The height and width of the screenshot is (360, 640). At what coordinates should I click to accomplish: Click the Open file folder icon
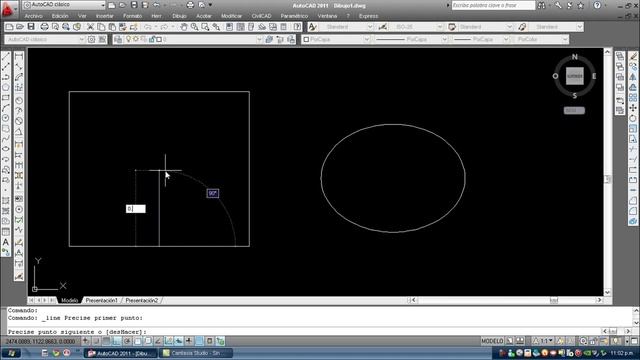pyautogui.click(x=20, y=27)
